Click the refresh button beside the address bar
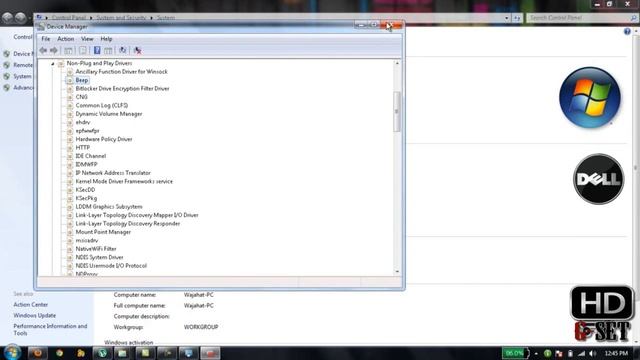The image size is (640, 360). coord(517,18)
